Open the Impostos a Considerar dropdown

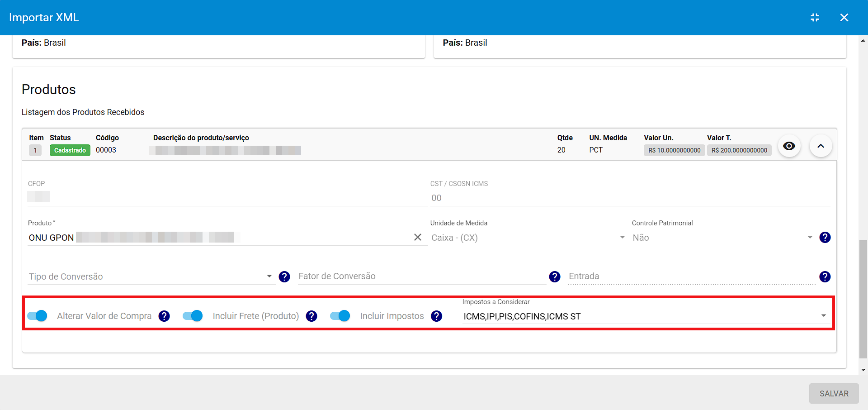click(x=646, y=316)
